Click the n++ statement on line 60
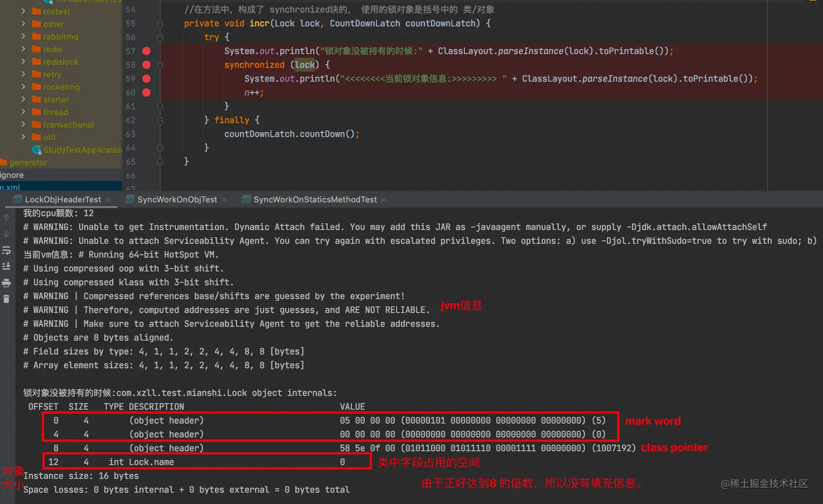823x504 pixels. (254, 93)
